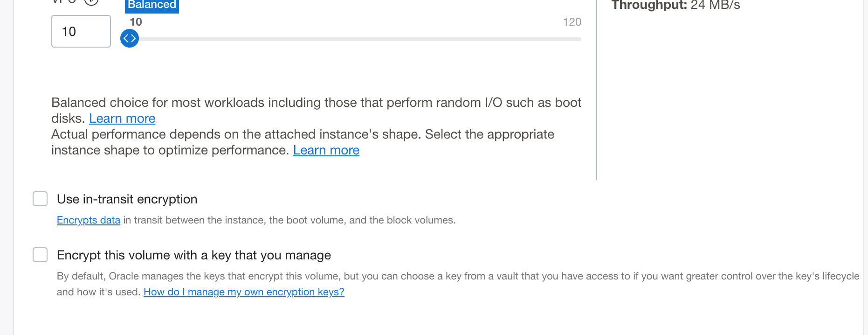The width and height of the screenshot is (868, 335).
Task: Enable the Use in-transit encryption checkbox
Action: [x=40, y=199]
